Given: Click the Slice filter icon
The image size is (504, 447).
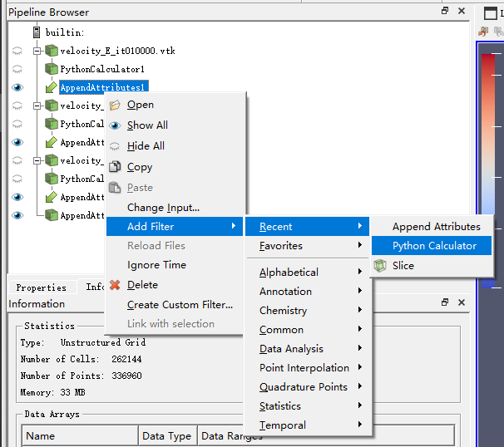Looking at the screenshot, I should 380,266.
